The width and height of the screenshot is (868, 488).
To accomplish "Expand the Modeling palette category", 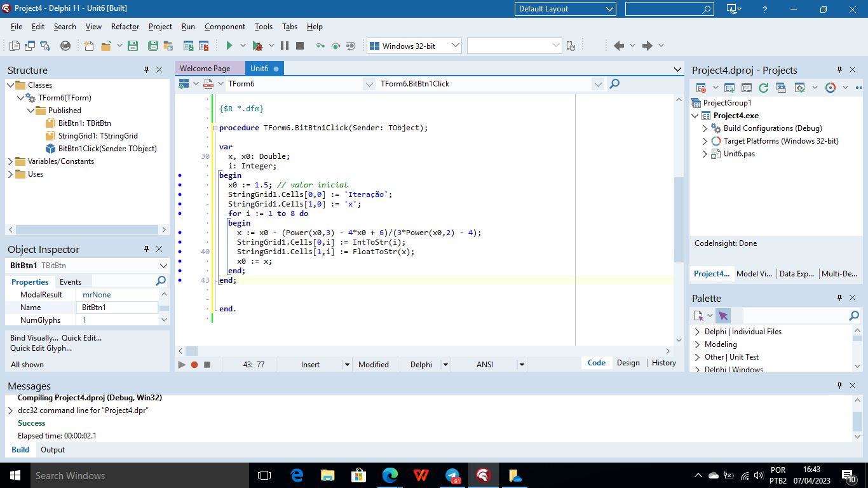I will tap(697, 344).
